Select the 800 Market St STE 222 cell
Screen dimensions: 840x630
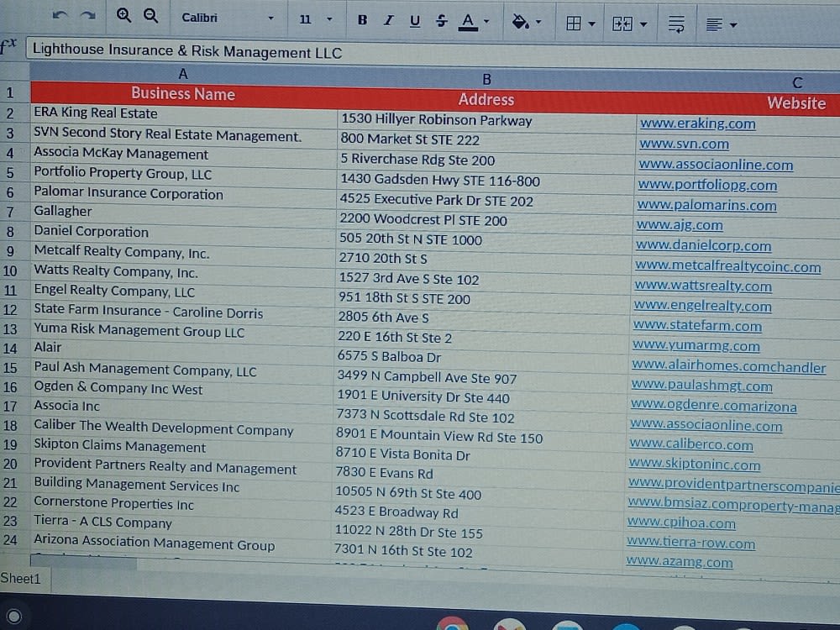(x=486, y=139)
